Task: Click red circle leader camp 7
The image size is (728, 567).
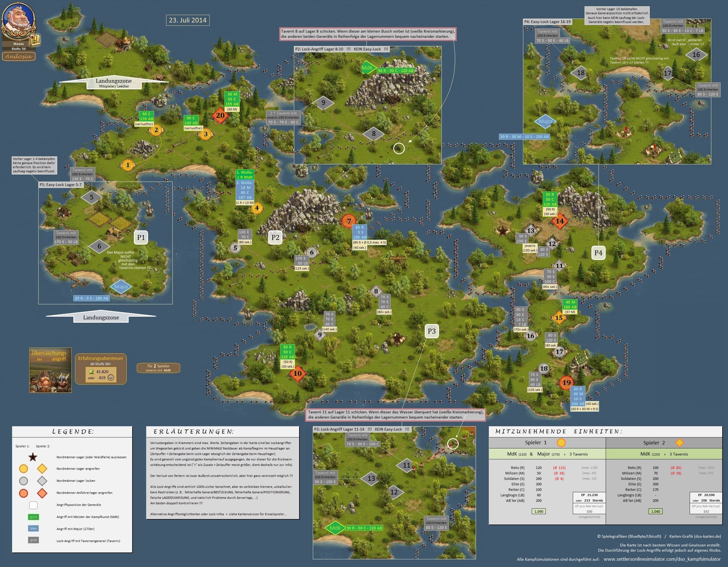Action: click(349, 221)
